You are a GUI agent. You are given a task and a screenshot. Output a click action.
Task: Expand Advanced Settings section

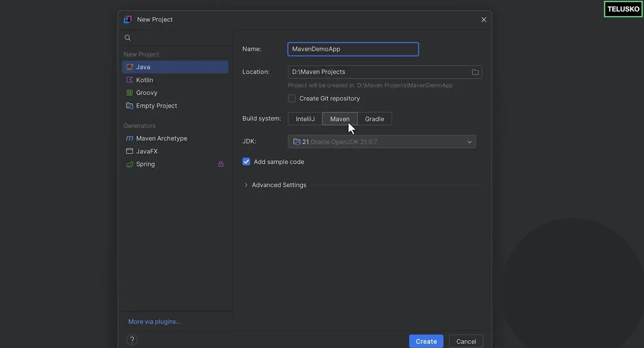246,185
